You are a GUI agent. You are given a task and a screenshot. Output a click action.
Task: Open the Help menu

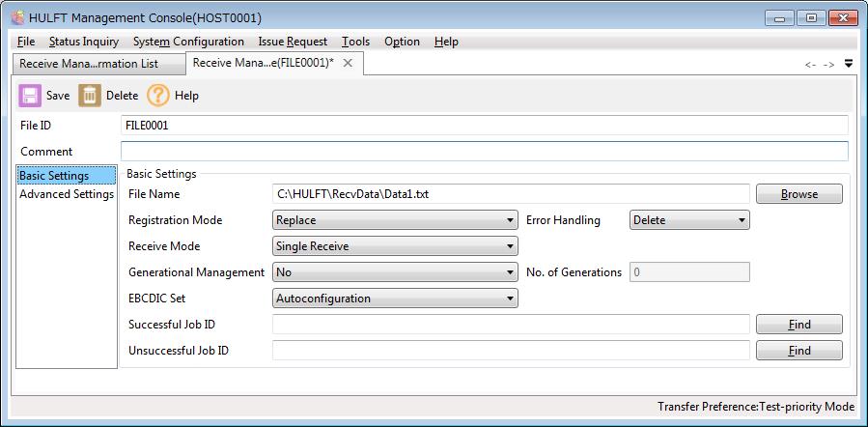click(446, 42)
